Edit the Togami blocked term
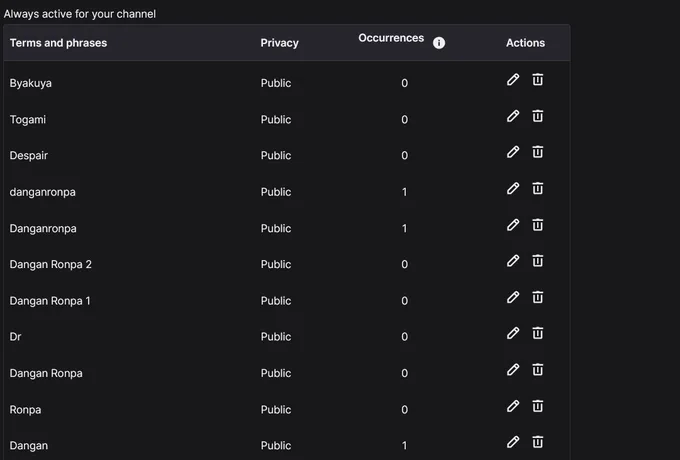 click(x=513, y=116)
